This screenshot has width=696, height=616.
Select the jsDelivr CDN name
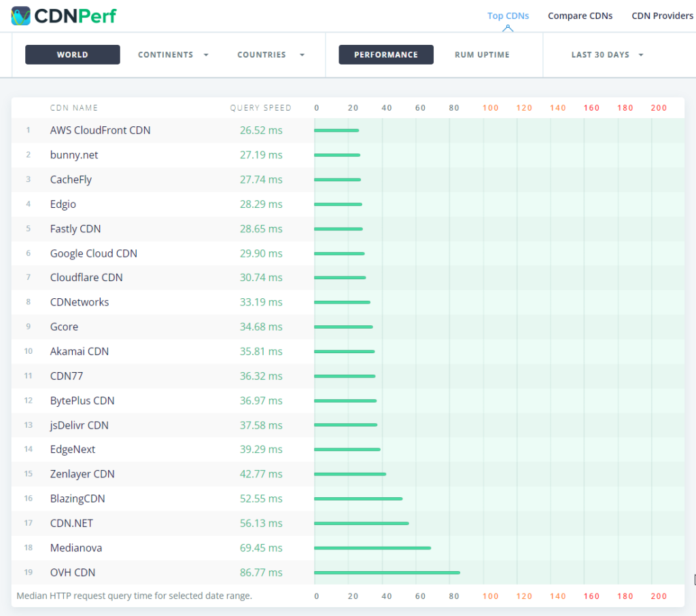point(79,425)
